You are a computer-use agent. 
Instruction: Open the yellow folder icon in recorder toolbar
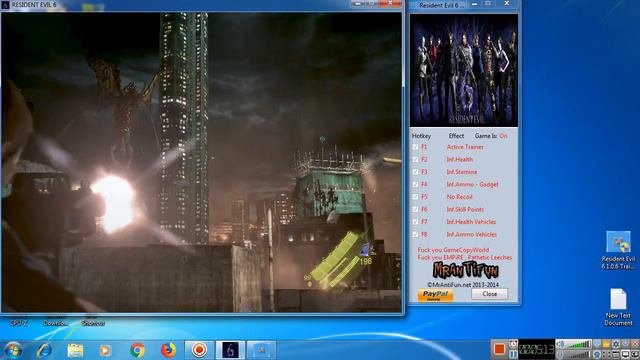(x=606, y=344)
